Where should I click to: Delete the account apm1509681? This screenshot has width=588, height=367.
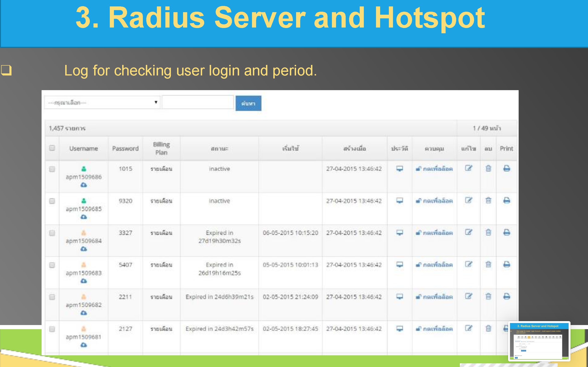pyautogui.click(x=488, y=328)
